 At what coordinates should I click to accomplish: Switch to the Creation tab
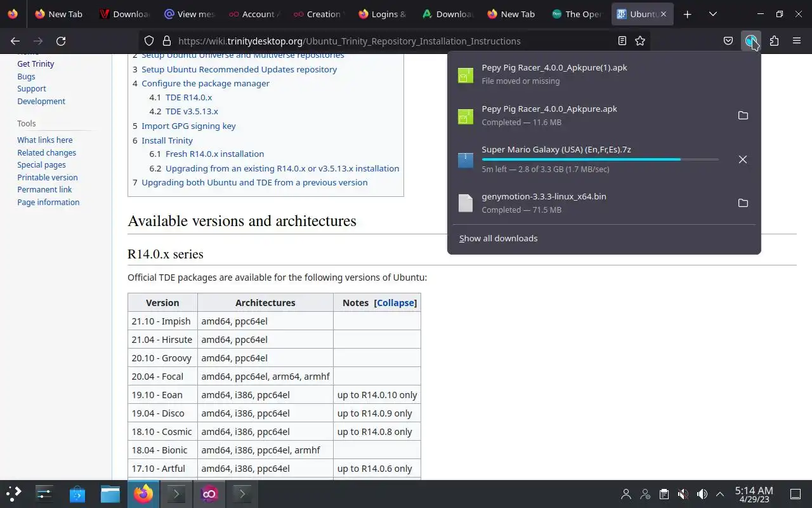(x=318, y=14)
